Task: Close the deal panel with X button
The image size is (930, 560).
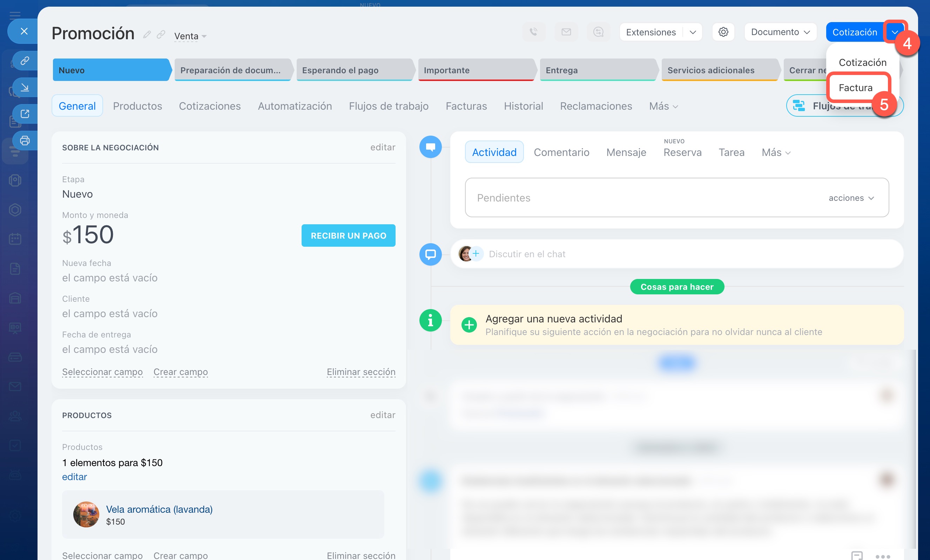Action: 24,31
